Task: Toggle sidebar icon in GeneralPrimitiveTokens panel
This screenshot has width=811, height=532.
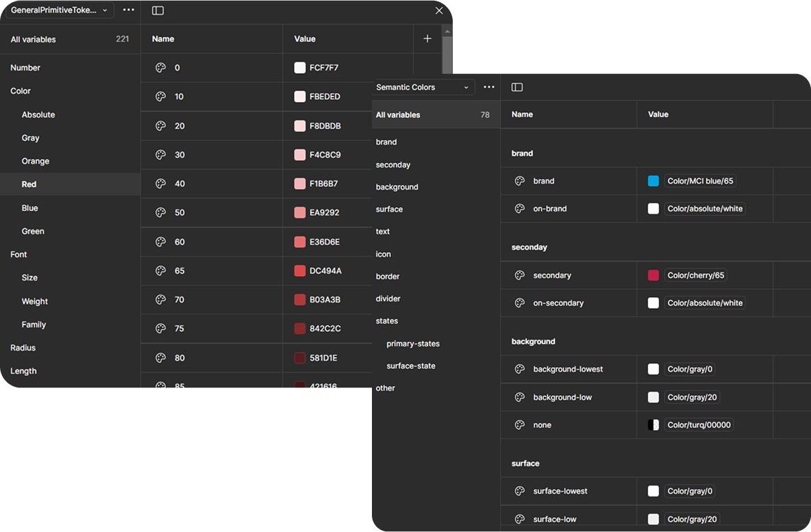Action: click(158, 10)
